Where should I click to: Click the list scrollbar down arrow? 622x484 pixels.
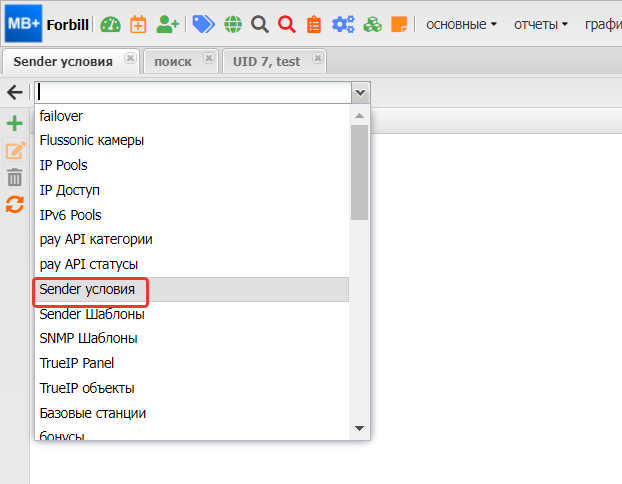(x=359, y=429)
